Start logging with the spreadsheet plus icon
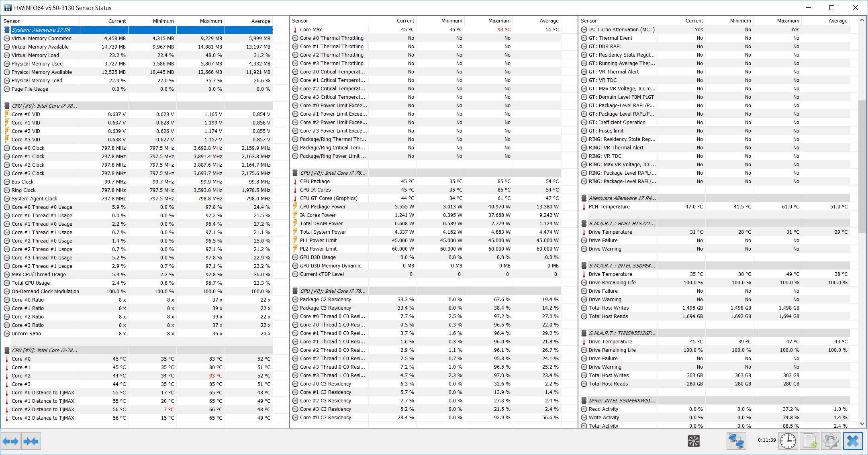This screenshot has width=868, height=455. [809, 441]
